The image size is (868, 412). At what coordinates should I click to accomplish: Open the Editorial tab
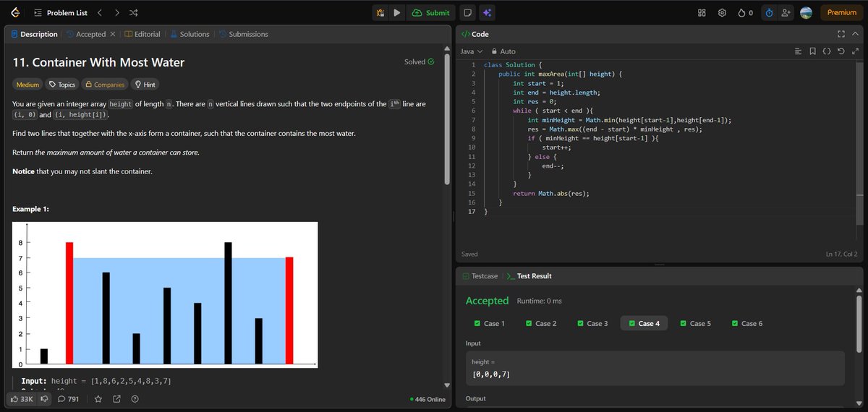(142, 34)
